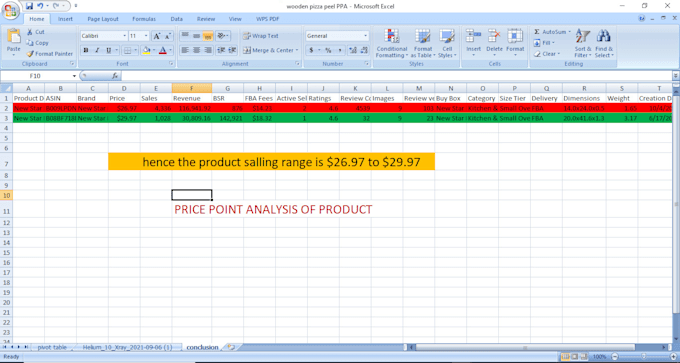Click Format cells icon
Screen dimensions: 680x363
[515, 36]
